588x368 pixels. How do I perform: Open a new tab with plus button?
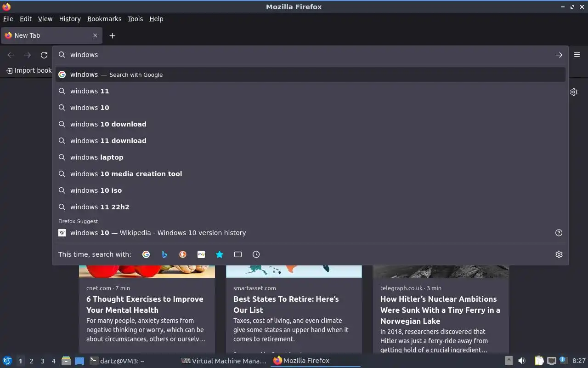coord(112,35)
